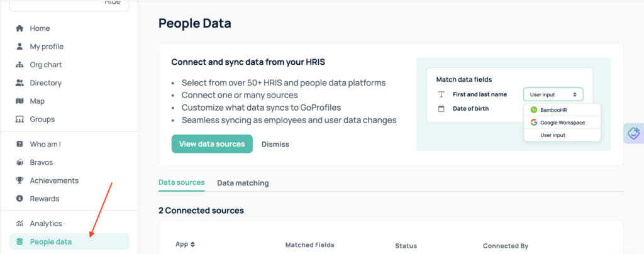Viewport: 644px width, 254px height.
Task: Click the Bravos clapping hands icon
Action: click(x=19, y=162)
